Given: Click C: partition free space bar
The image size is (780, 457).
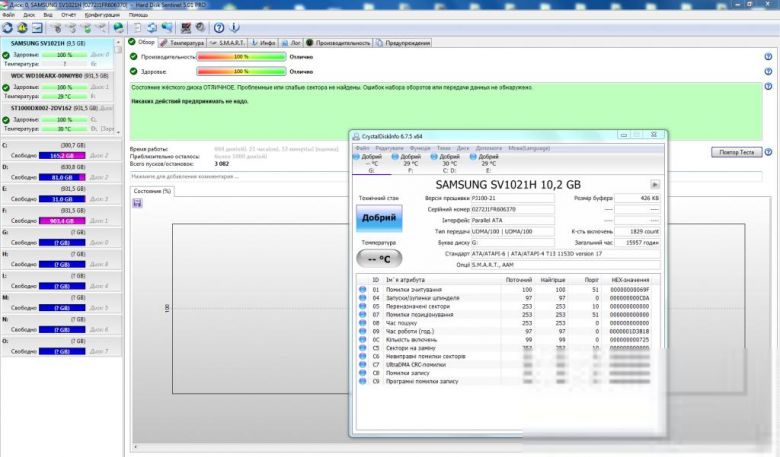Looking at the screenshot, I should [x=62, y=156].
